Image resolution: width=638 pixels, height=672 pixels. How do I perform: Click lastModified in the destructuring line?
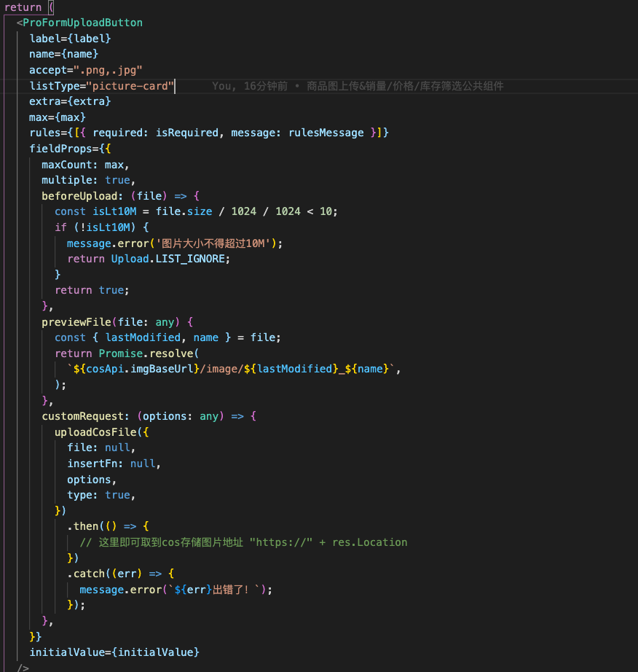pos(143,337)
